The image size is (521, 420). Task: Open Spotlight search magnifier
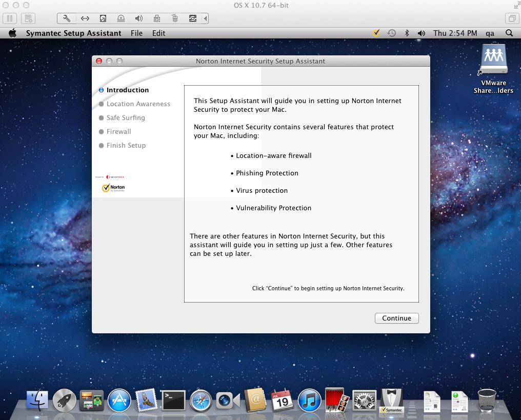click(509, 33)
